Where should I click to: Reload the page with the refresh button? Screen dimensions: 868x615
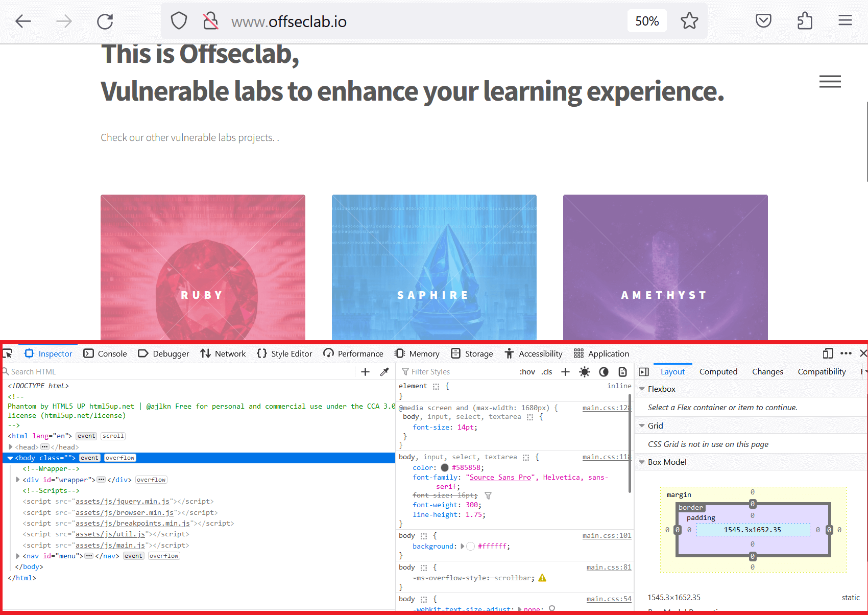coord(105,21)
